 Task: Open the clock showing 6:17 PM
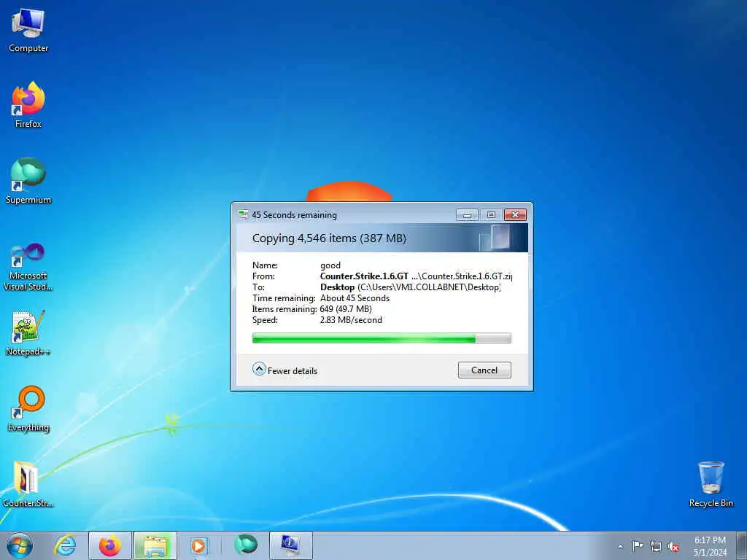(x=710, y=545)
